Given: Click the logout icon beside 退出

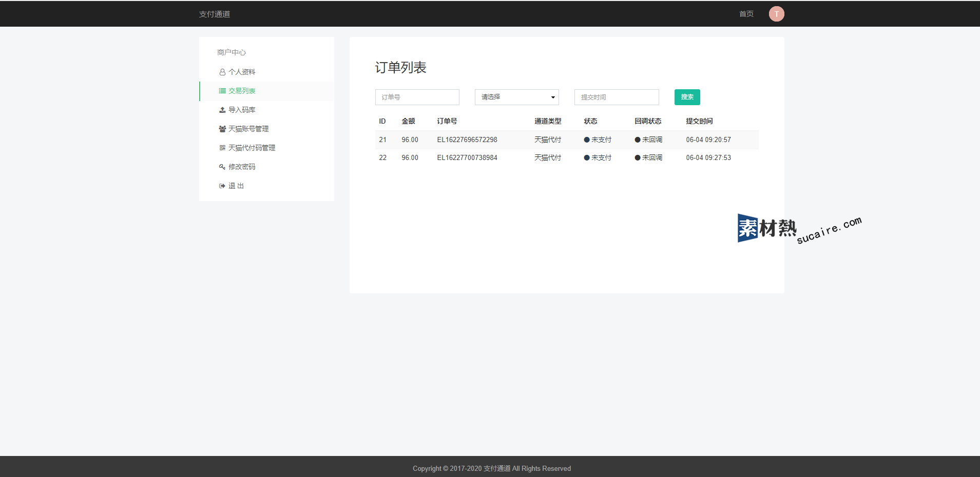Looking at the screenshot, I should [x=222, y=186].
